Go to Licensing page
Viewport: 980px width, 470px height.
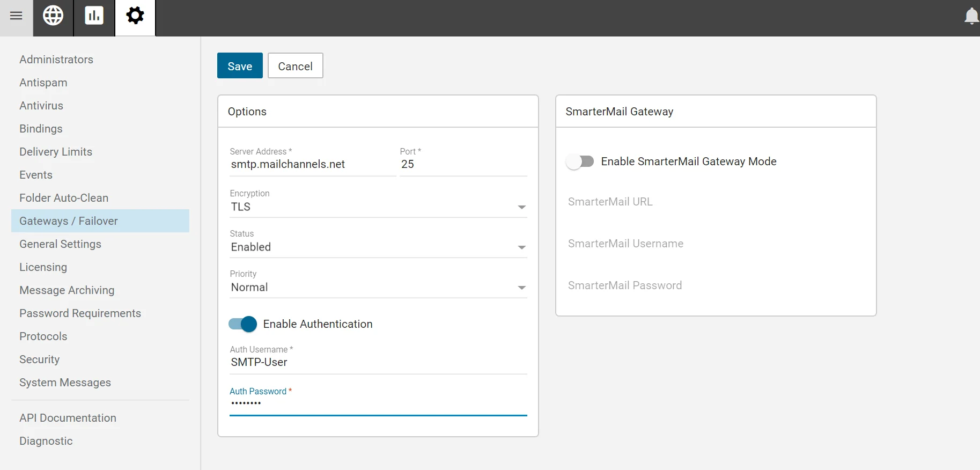click(43, 267)
